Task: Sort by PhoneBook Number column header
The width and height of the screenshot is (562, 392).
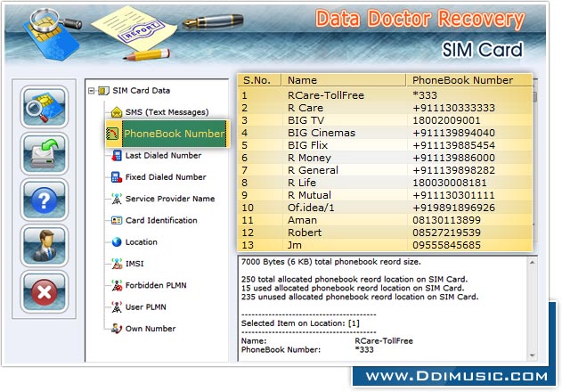Action: pyautogui.click(x=469, y=80)
